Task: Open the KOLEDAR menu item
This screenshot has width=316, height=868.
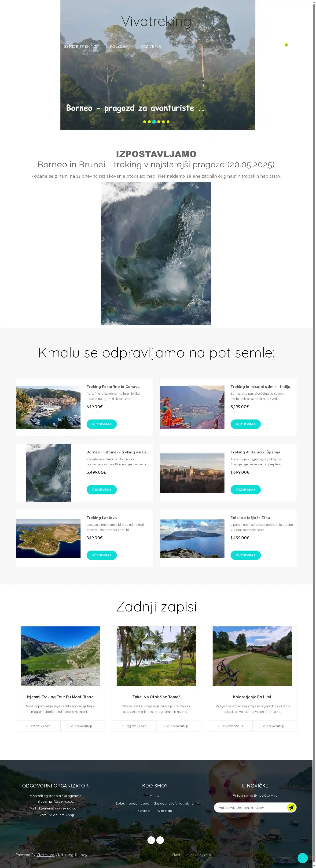Action: pyautogui.click(x=119, y=47)
